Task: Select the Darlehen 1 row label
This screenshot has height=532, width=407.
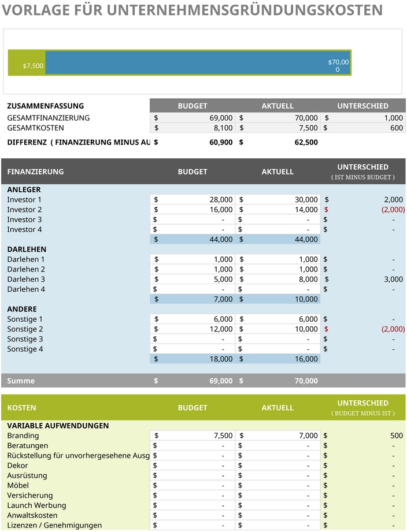Action: [x=26, y=259]
